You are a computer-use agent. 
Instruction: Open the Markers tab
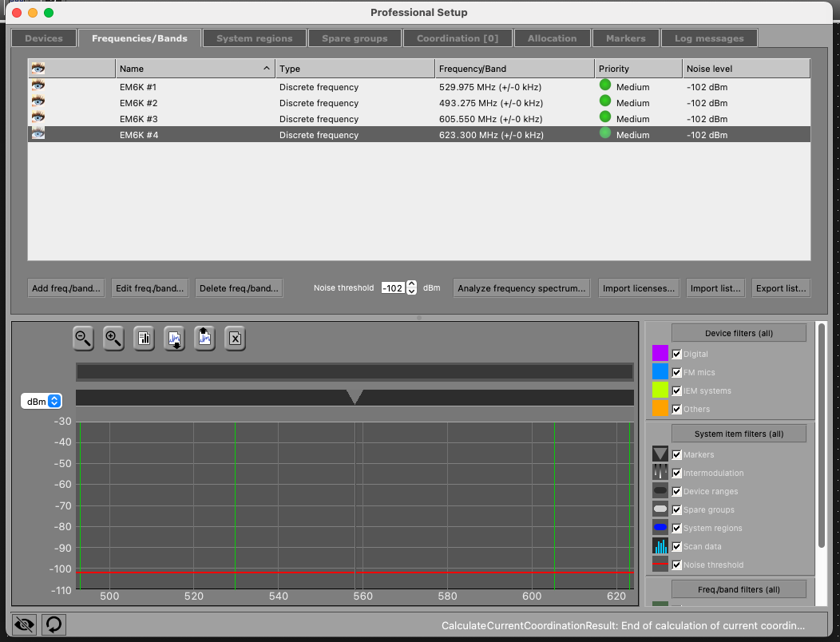tap(626, 38)
